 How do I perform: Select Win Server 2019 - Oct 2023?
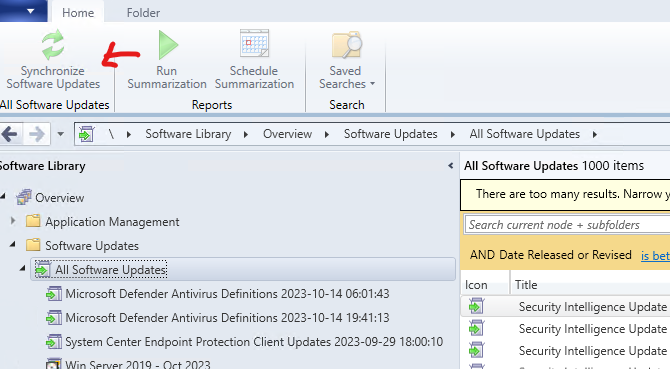pyautogui.click(x=138, y=365)
